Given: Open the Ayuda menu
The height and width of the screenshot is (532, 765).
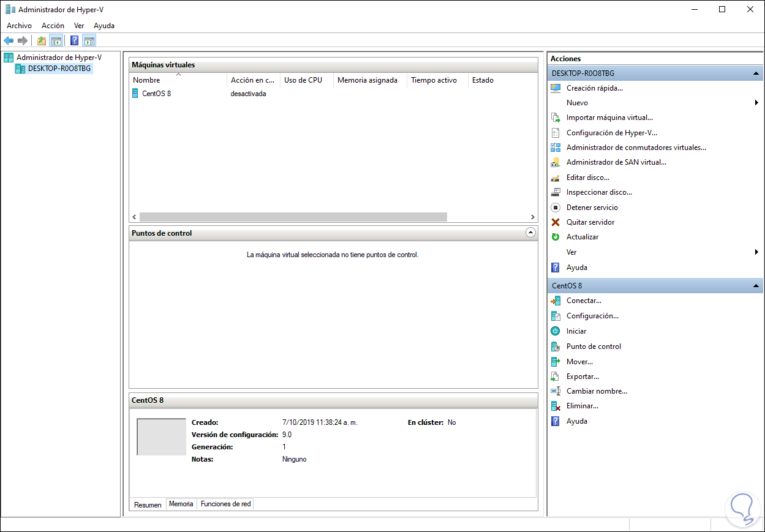Looking at the screenshot, I should [104, 26].
